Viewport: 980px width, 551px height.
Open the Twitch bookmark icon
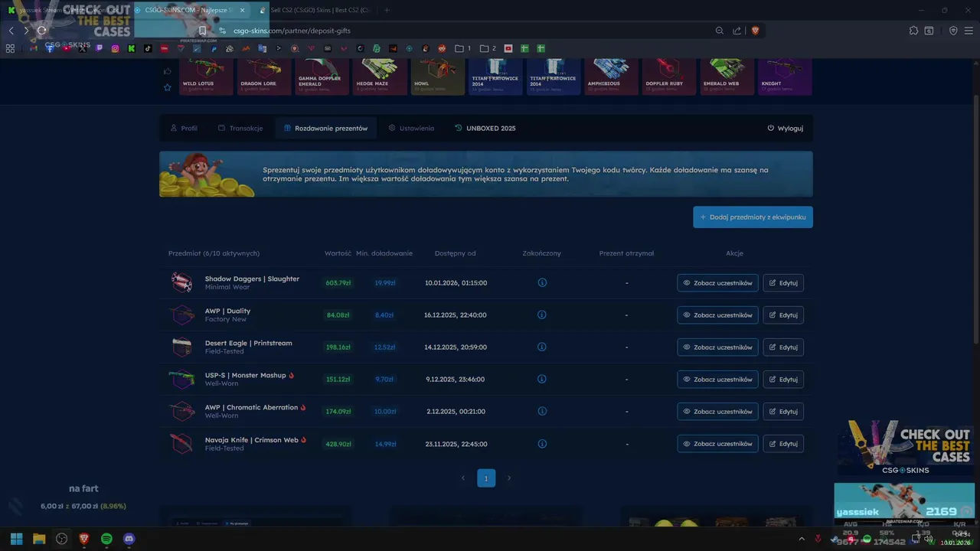(99, 48)
